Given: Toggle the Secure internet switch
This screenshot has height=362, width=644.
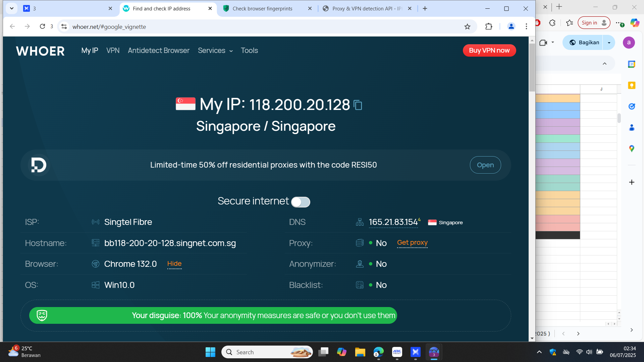Looking at the screenshot, I should click(x=301, y=202).
